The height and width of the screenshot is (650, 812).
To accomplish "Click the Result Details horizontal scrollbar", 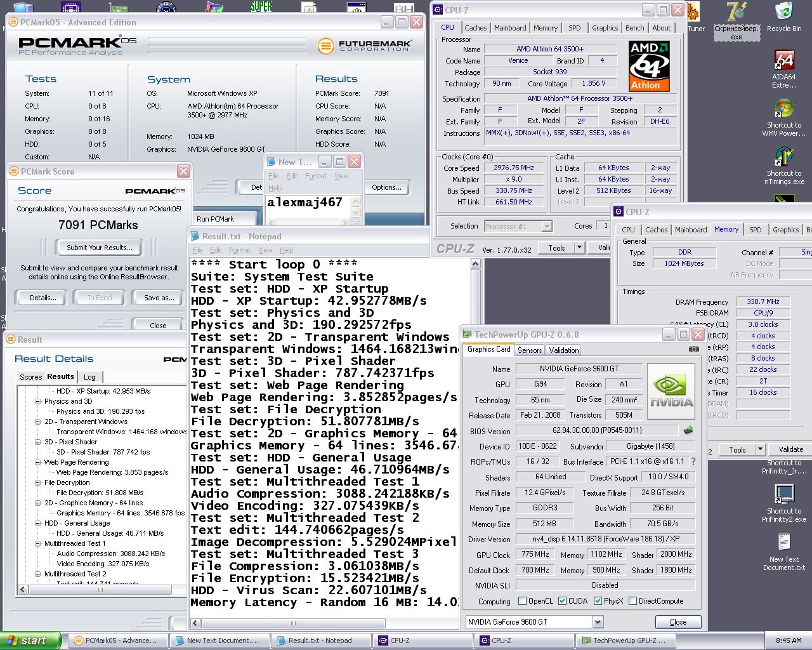I will [x=100, y=590].
